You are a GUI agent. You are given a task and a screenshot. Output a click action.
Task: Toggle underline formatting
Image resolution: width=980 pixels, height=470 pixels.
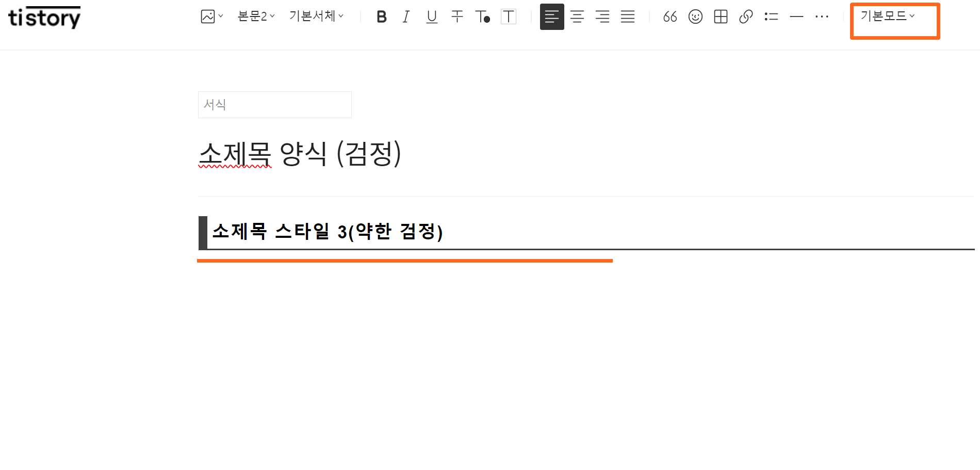coord(431,17)
